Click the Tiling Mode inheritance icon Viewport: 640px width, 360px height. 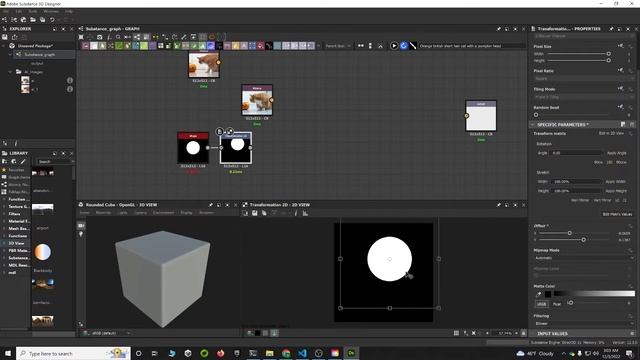pos(620,89)
